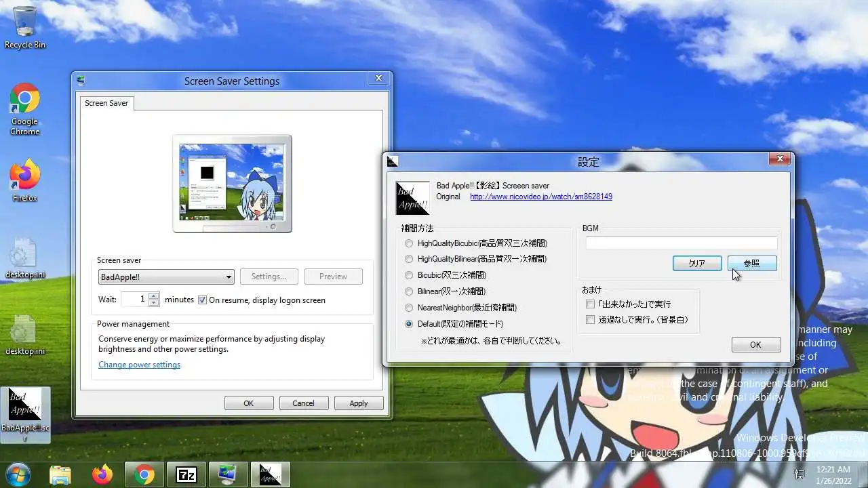The height and width of the screenshot is (488, 868).
Task: Select Bicubic interpolation option
Action: click(x=446, y=275)
